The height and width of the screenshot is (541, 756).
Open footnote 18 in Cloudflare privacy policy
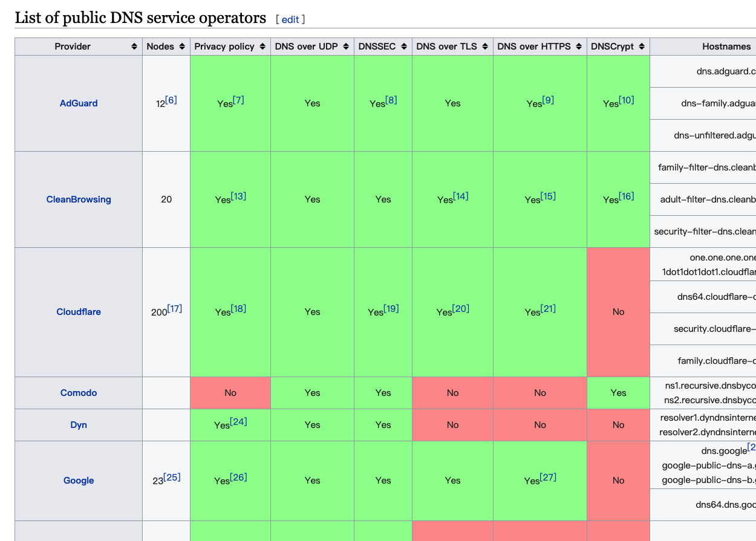tap(238, 308)
